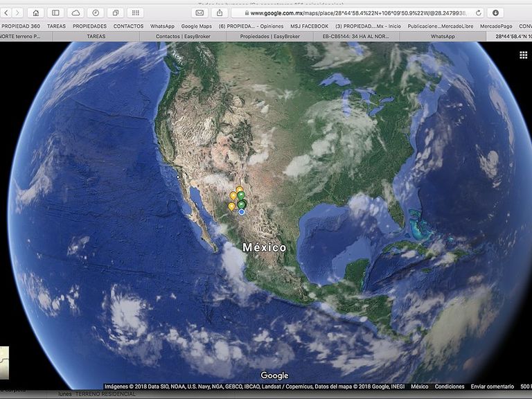Open TAREAS bookmark in favorites bar
This screenshot has height=399, width=532.
[x=56, y=26]
